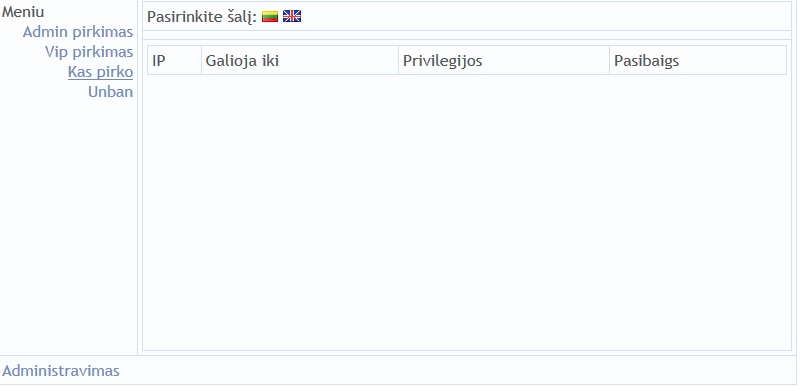Switch language with the UK flag icon

point(292,16)
